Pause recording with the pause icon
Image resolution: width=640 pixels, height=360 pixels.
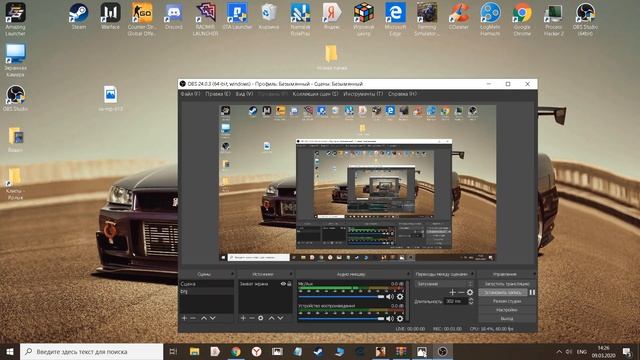click(532, 292)
